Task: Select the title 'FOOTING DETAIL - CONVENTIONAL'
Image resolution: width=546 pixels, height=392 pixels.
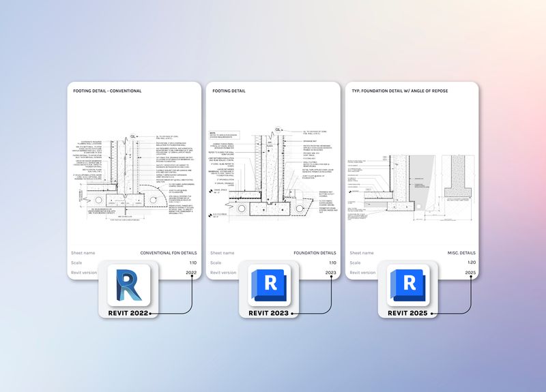Action: (x=107, y=91)
